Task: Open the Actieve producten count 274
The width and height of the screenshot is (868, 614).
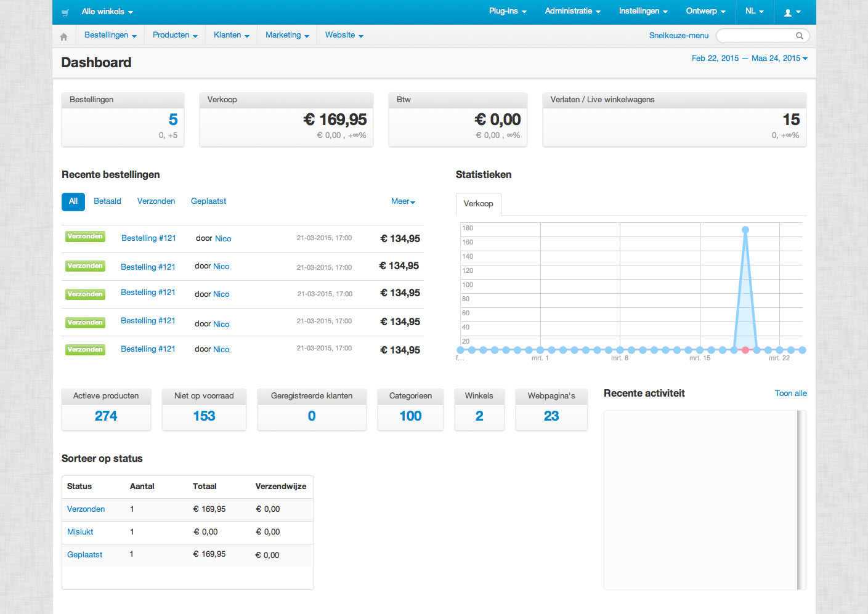Action: (x=106, y=416)
